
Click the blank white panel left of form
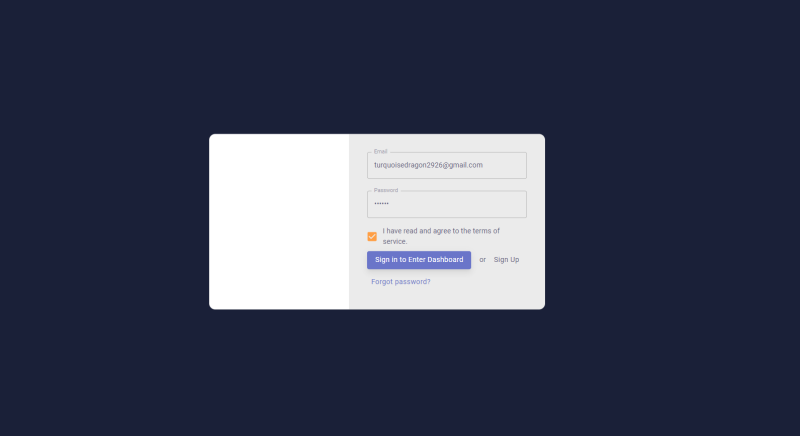click(279, 222)
